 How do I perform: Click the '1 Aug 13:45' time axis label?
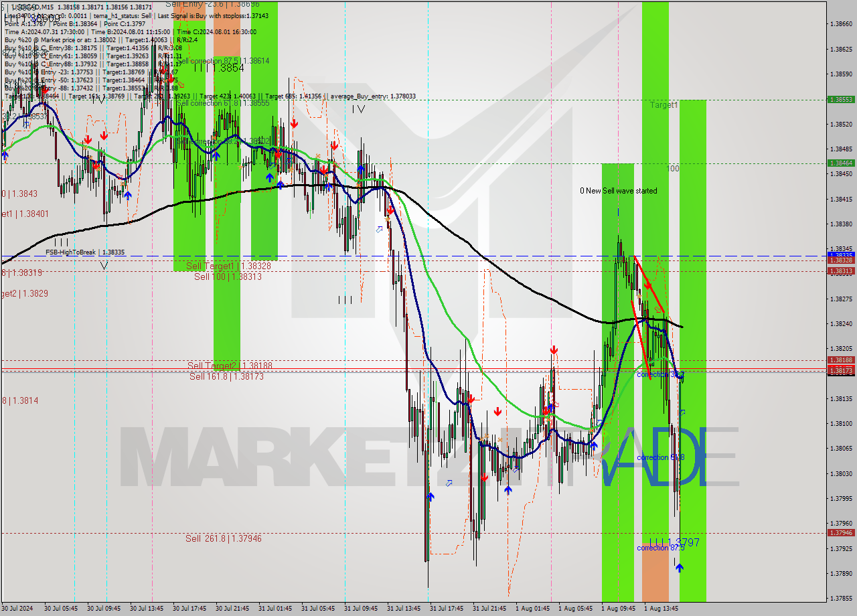(661, 609)
